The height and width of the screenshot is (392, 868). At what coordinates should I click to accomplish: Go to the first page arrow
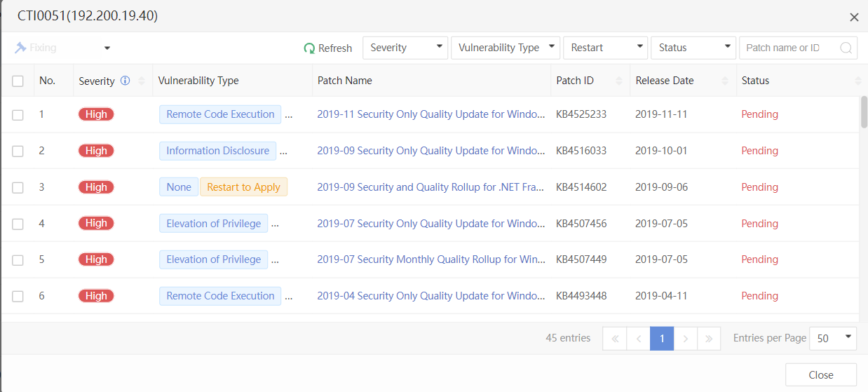click(x=614, y=339)
